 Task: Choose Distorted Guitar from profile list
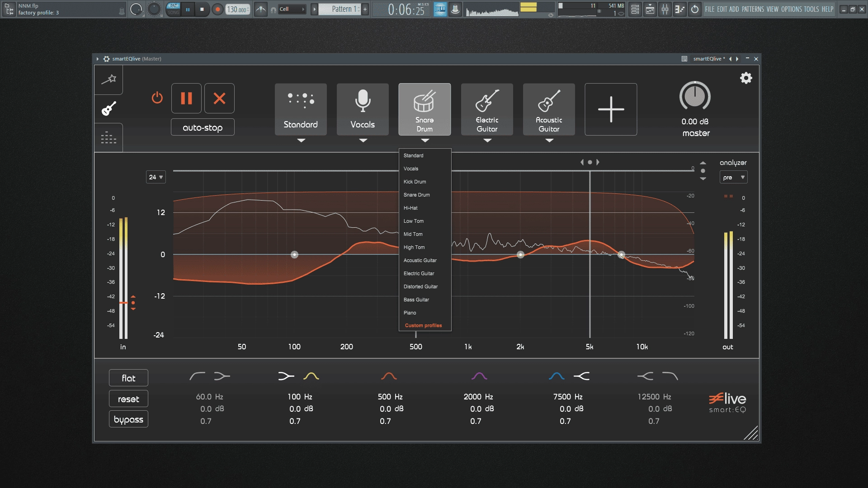tap(425, 286)
